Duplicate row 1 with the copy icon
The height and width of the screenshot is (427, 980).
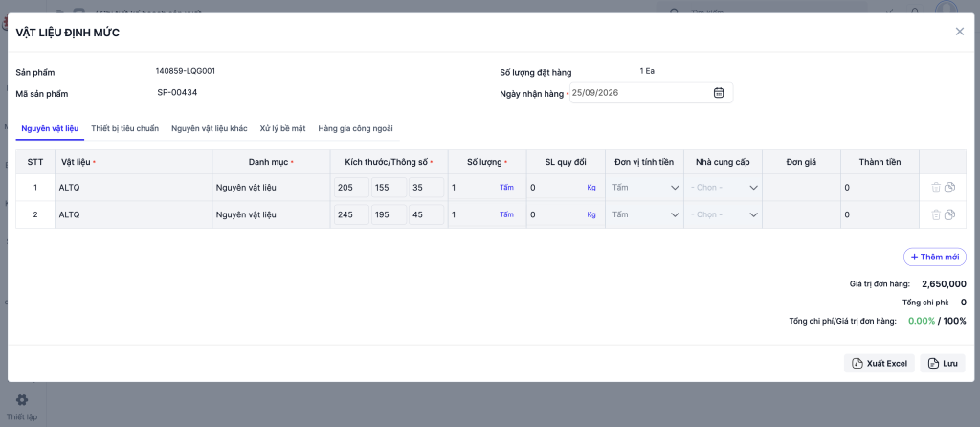[949, 188]
